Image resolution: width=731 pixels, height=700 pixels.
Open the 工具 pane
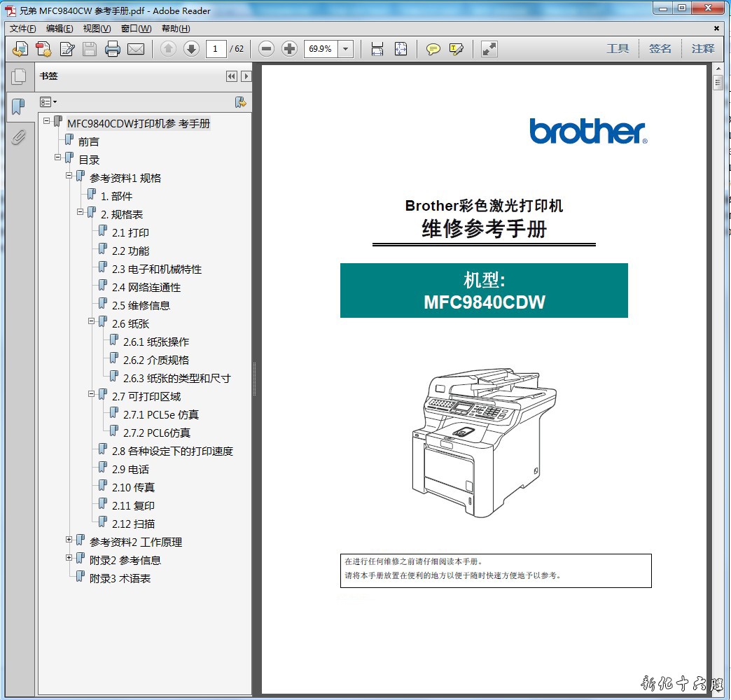(618, 49)
